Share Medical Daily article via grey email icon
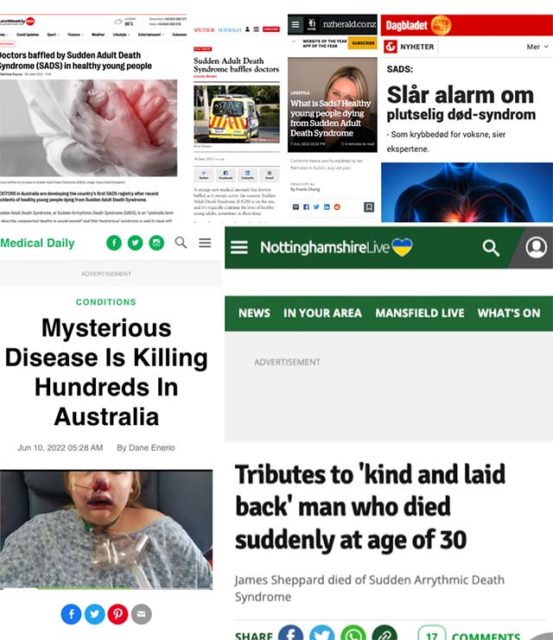The image size is (553, 640). point(142,614)
